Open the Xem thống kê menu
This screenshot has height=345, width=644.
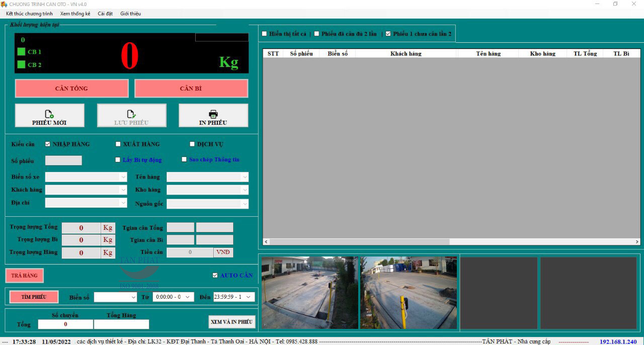75,14
